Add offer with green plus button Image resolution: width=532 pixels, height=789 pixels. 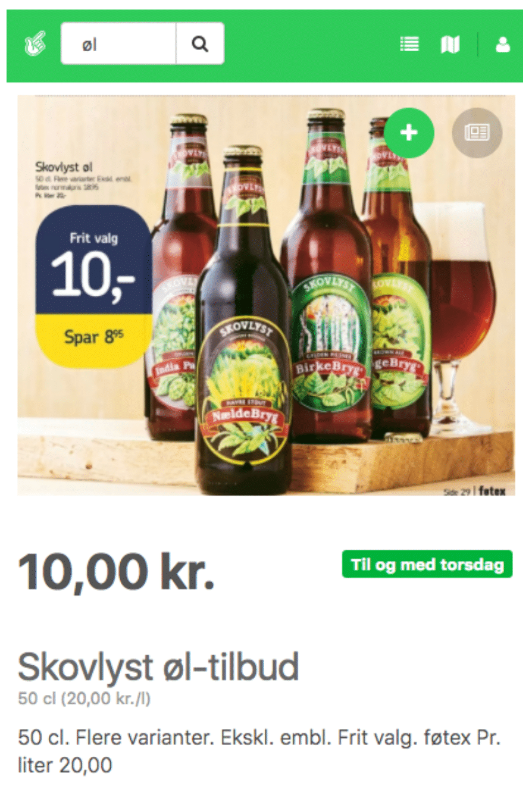click(409, 133)
